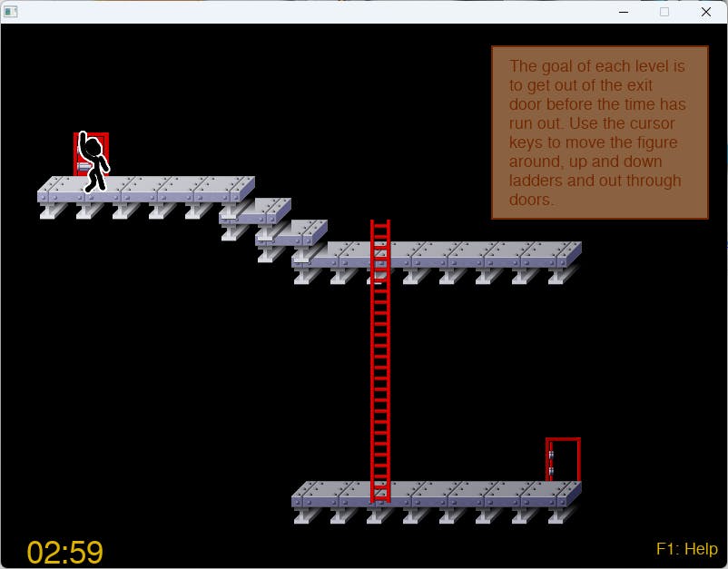Click the app icon in the title bar
728x569 pixels.
coord(11,12)
